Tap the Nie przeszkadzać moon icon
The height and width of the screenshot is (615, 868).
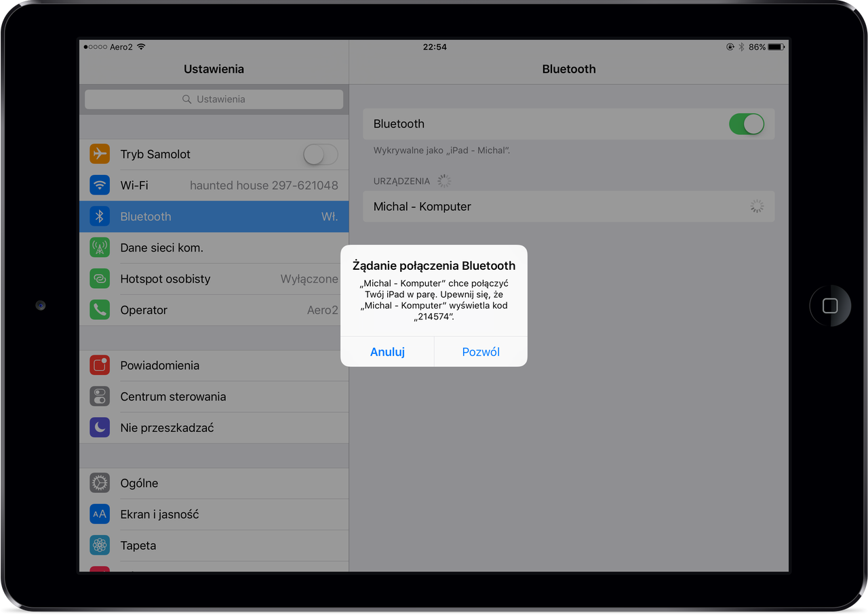point(100,428)
